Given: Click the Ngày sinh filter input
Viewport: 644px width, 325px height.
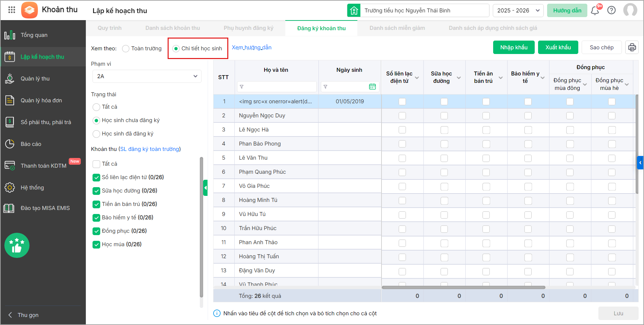Looking at the screenshot, I should coord(350,87).
